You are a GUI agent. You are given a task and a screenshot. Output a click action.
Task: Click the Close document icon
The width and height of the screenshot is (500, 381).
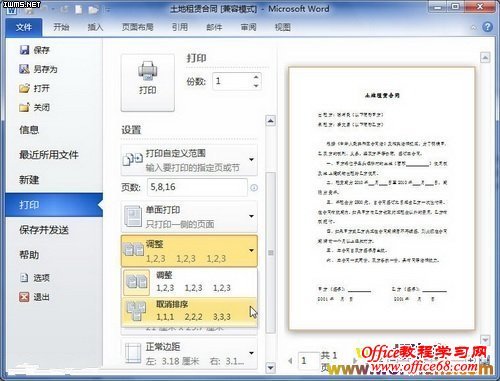click(24, 107)
